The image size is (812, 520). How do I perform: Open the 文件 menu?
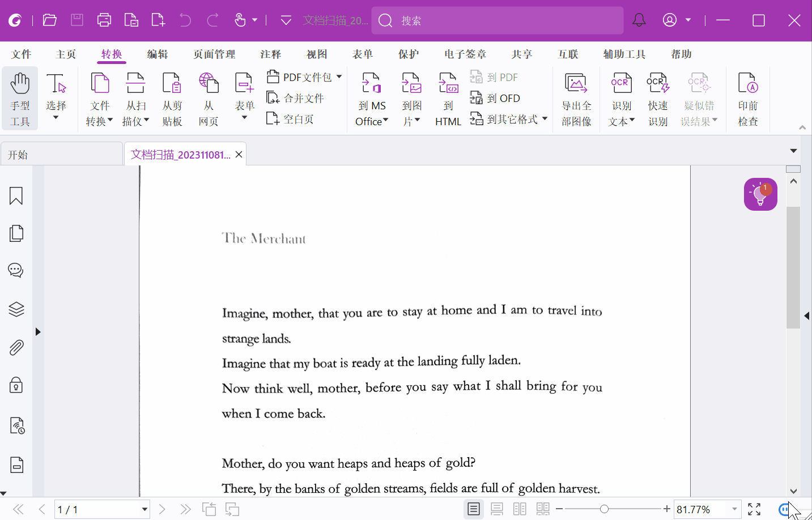click(x=21, y=54)
